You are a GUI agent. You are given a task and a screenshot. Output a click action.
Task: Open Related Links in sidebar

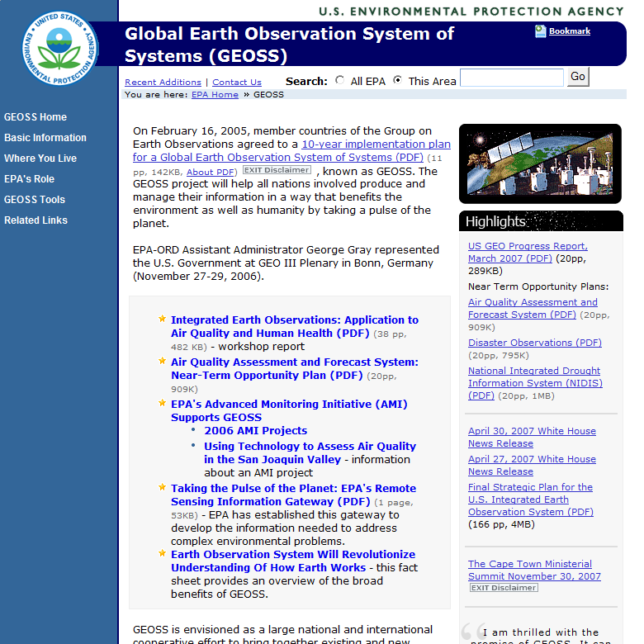pyautogui.click(x=36, y=220)
